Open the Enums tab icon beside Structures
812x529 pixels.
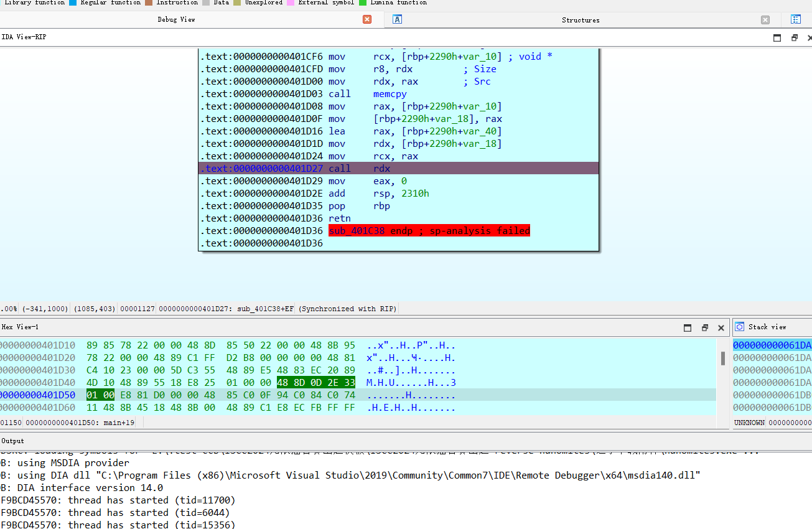click(796, 20)
